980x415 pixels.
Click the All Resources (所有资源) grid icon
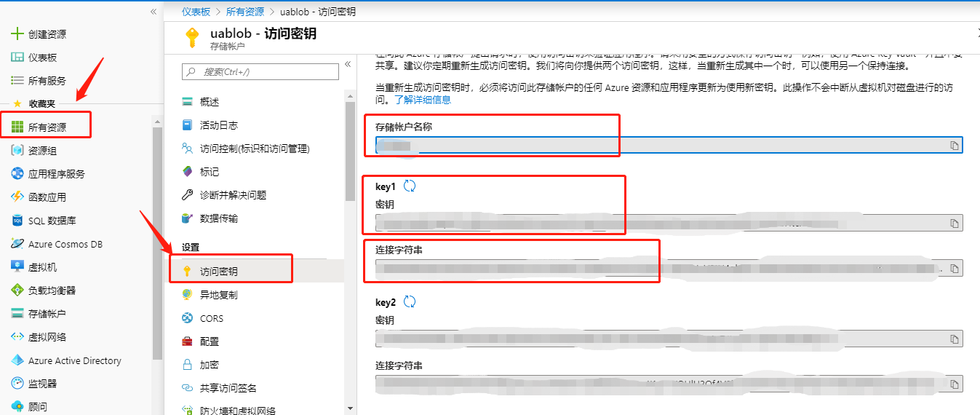click(17, 127)
